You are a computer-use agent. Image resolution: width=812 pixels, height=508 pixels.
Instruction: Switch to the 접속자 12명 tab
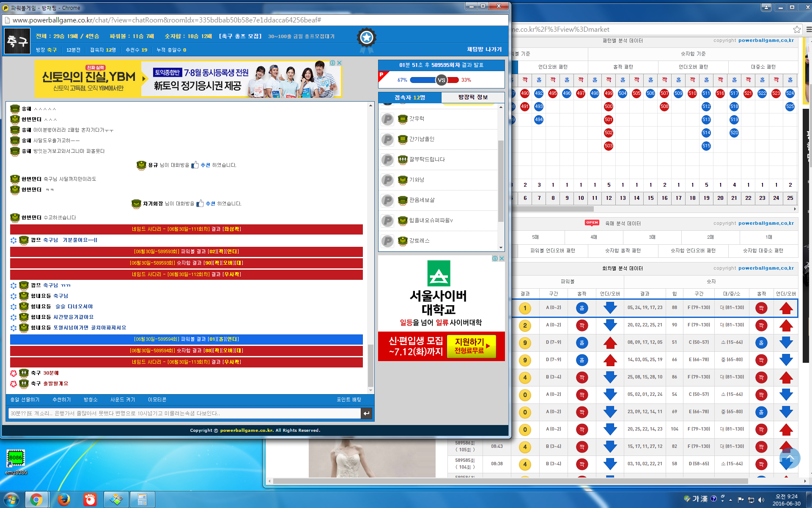click(x=410, y=97)
